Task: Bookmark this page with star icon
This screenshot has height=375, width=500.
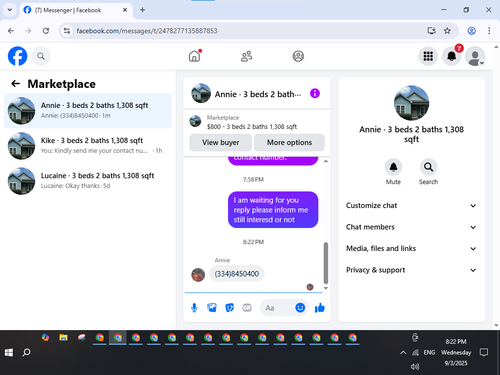Action: pos(447,31)
